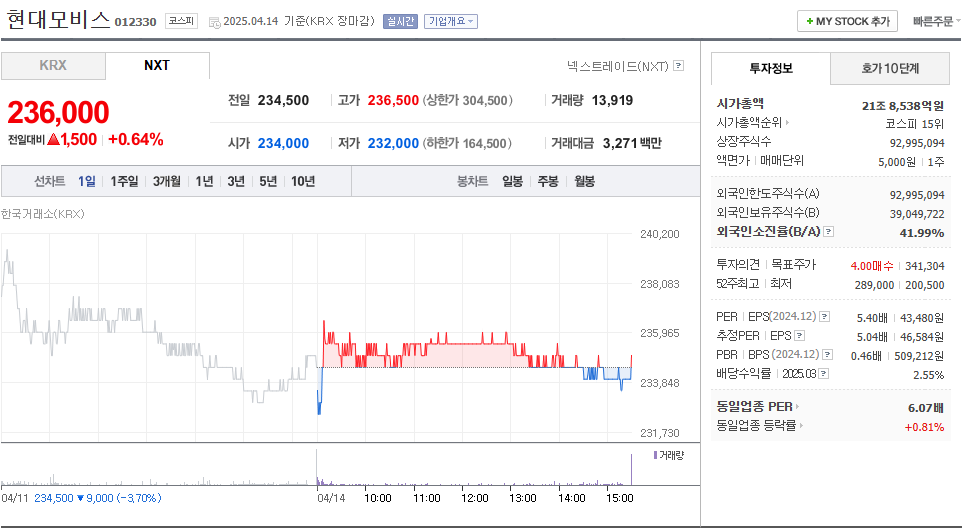966x528 pixels.
Task: Click the 배당수익률 value 2.55%
Action: click(928, 375)
